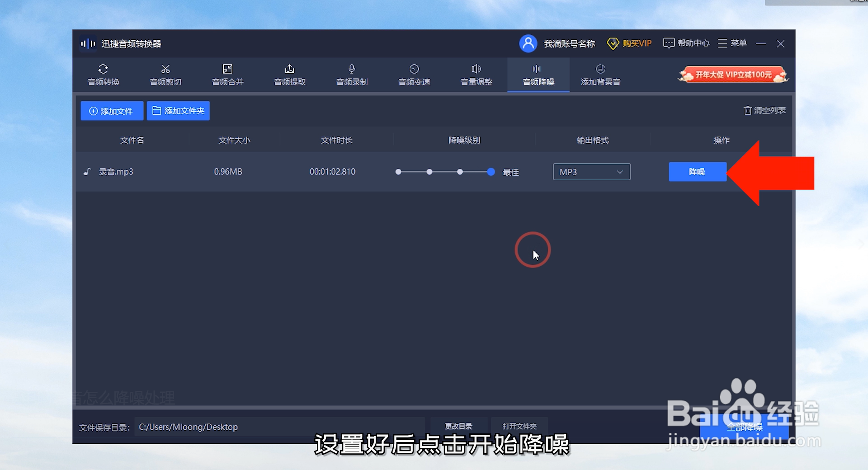
Task: Set noise level to the third slider point
Action: 460,172
